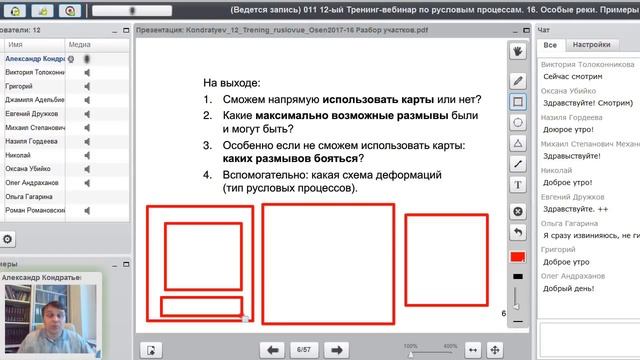The width and height of the screenshot is (640, 360).
Task: Click the webcam video of Александр Кондратьев
Action: pyautogui.click(x=51, y=319)
